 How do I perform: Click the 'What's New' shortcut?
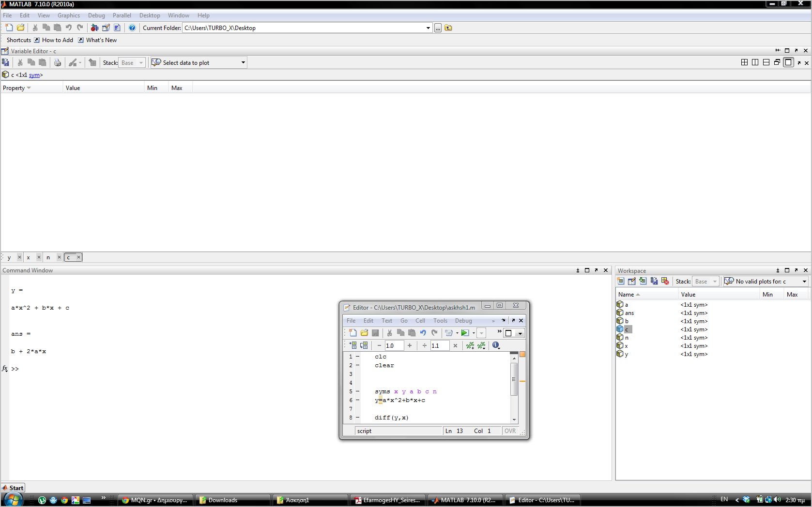[101, 40]
